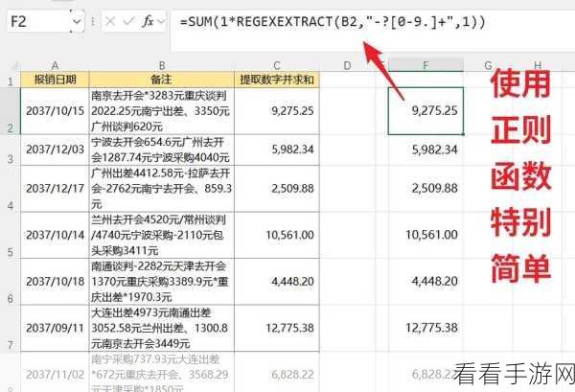575x392 pixels.
Task: Click header cell 备注
Action: click(x=161, y=80)
